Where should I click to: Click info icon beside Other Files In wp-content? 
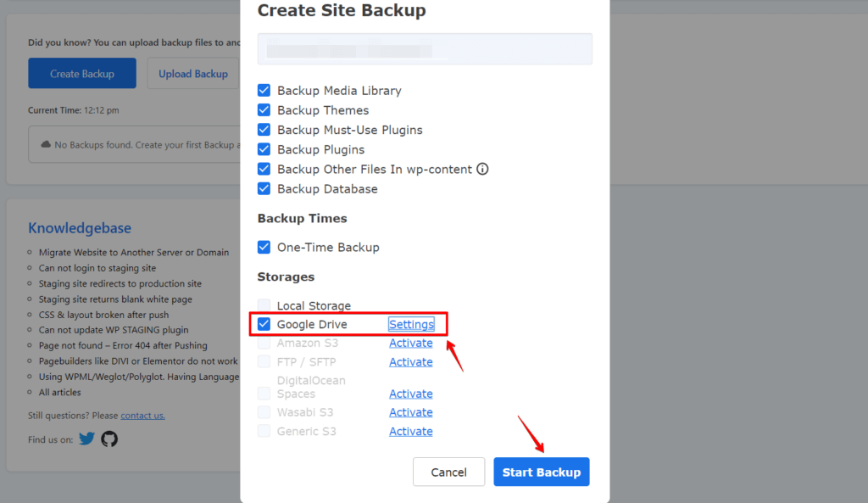[482, 169]
